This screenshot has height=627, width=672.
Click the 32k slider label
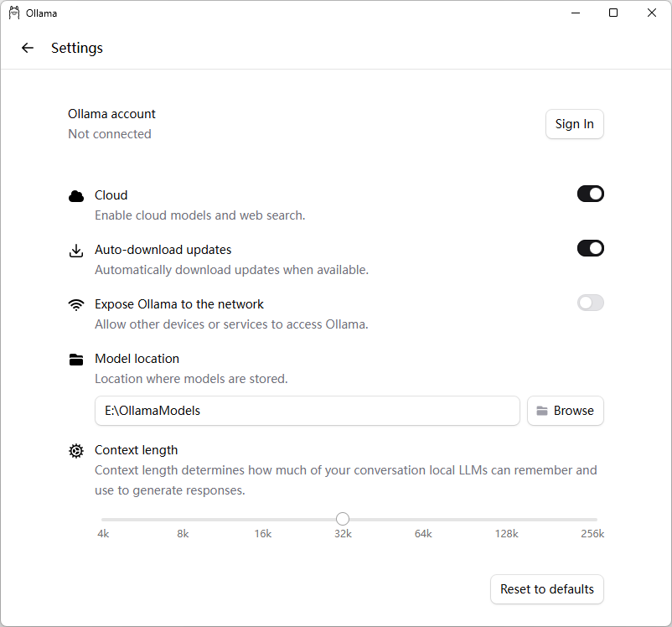click(343, 534)
